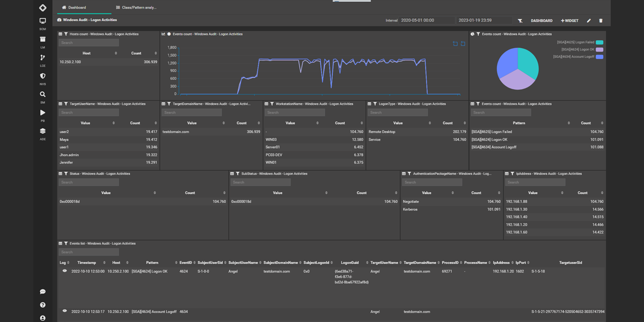644x322 pixels.
Task: Click the clear filter icon
Action: coord(520,21)
